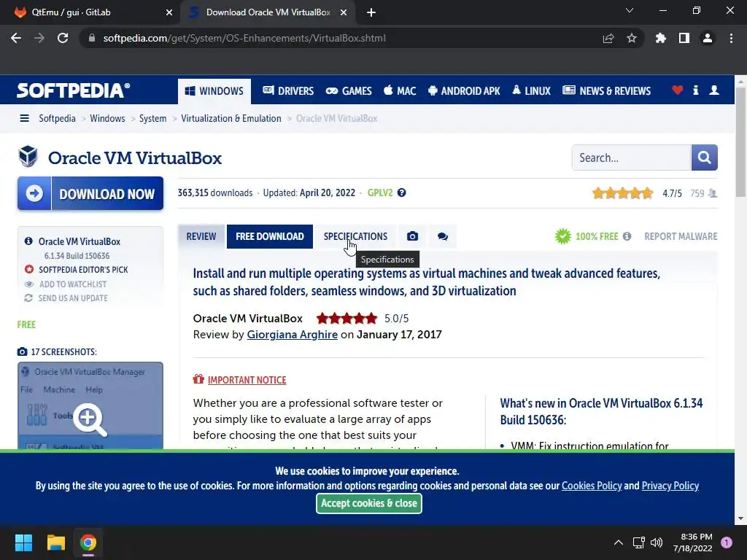747x560 pixels.
Task: Open the comments speech-bubble tab
Action: click(x=443, y=236)
